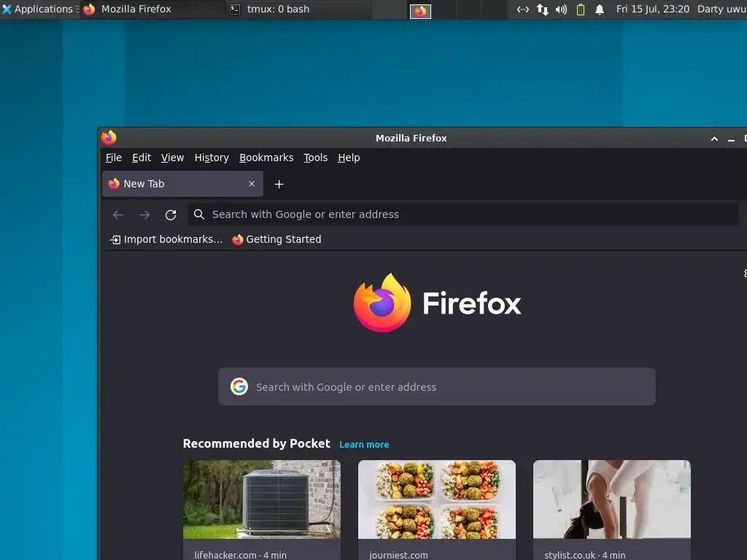Check the battery status tray icon
Screen dimensions: 747x560
pyautogui.click(x=580, y=9)
